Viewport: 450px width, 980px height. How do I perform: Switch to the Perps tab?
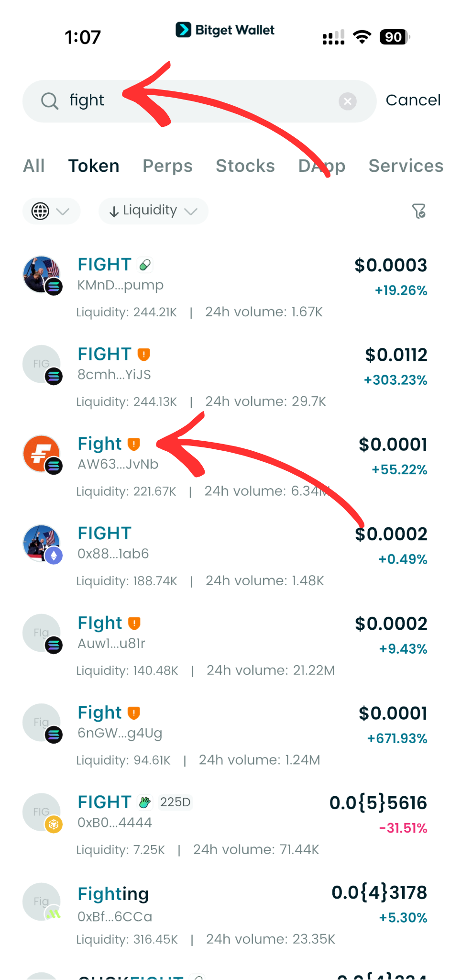pos(167,166)
